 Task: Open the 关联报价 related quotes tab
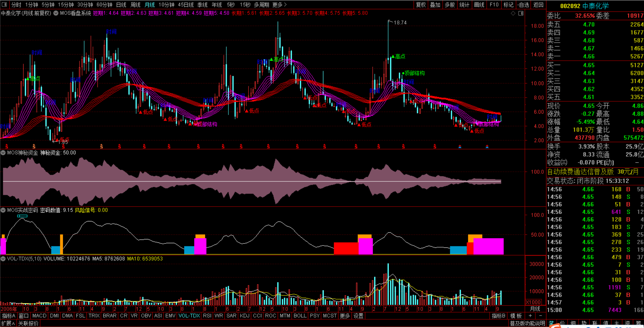pyautogui.click(x=29, y=324)
